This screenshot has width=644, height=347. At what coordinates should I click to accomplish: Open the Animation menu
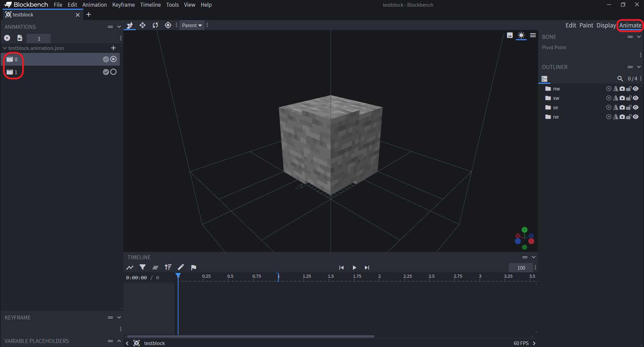95,5
